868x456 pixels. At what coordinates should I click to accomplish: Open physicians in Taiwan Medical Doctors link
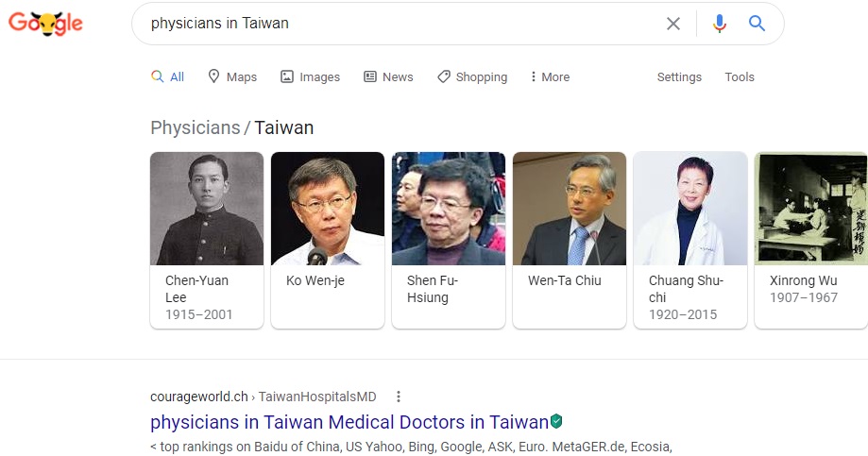349,422
